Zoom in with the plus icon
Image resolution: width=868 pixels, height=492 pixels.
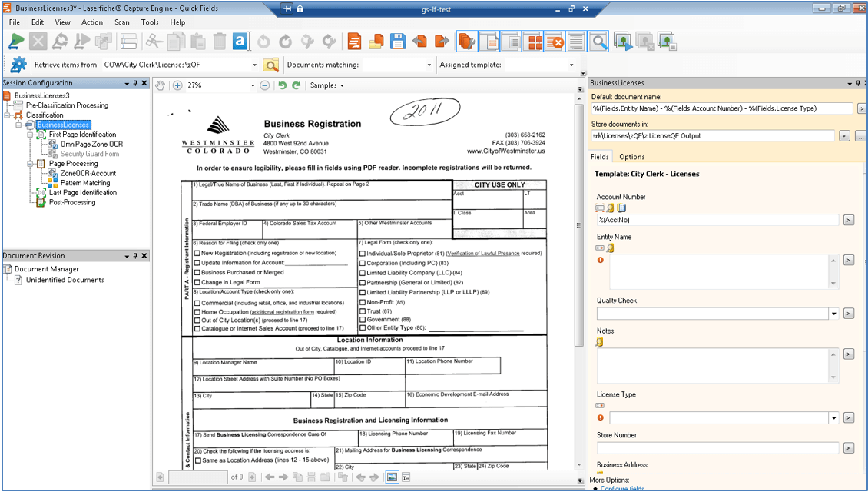[x=177, y=85]
